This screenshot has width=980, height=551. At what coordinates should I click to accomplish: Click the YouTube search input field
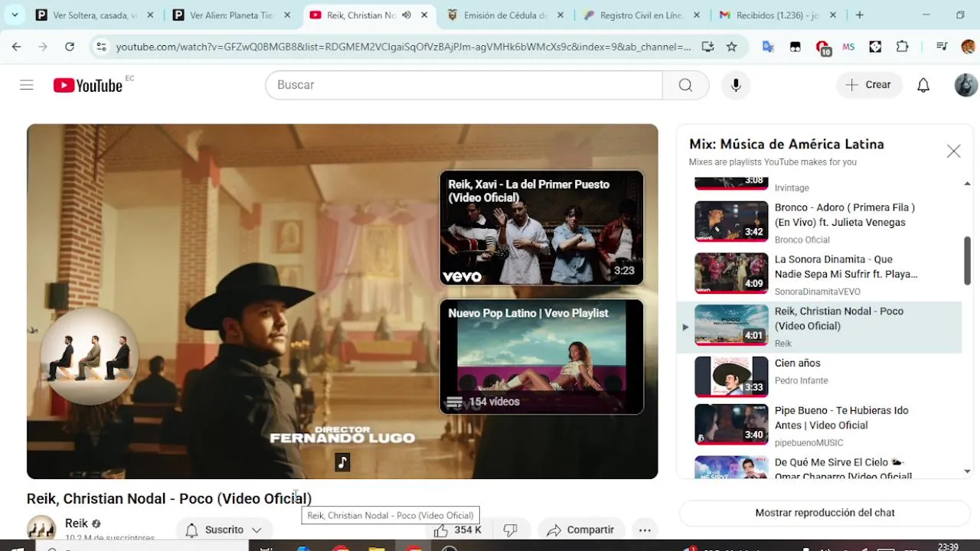pos(464,85)
